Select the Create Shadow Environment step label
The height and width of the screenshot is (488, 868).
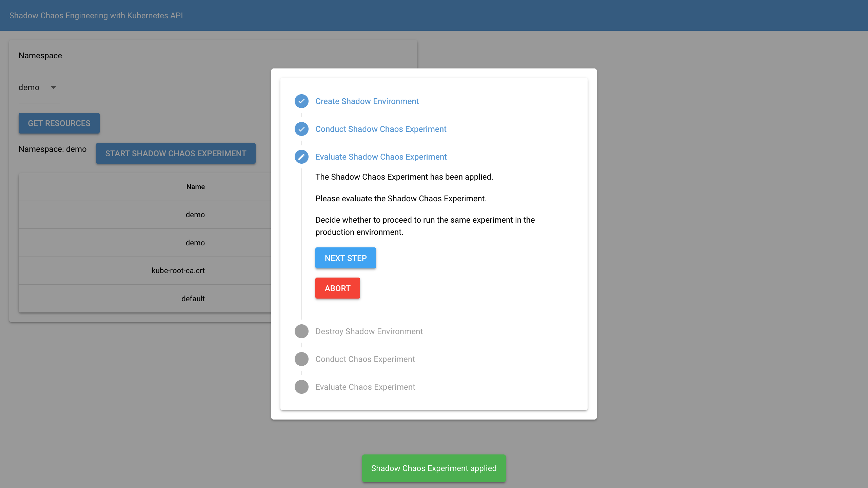[367, 101]
